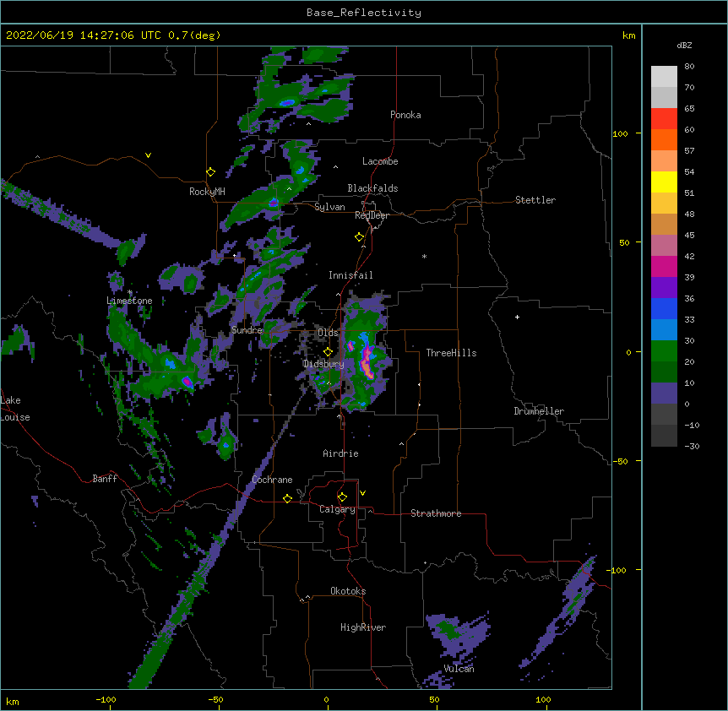
Task: Click the slate purple 0-10 dBZ legend swatch
Action: point(664,393)
